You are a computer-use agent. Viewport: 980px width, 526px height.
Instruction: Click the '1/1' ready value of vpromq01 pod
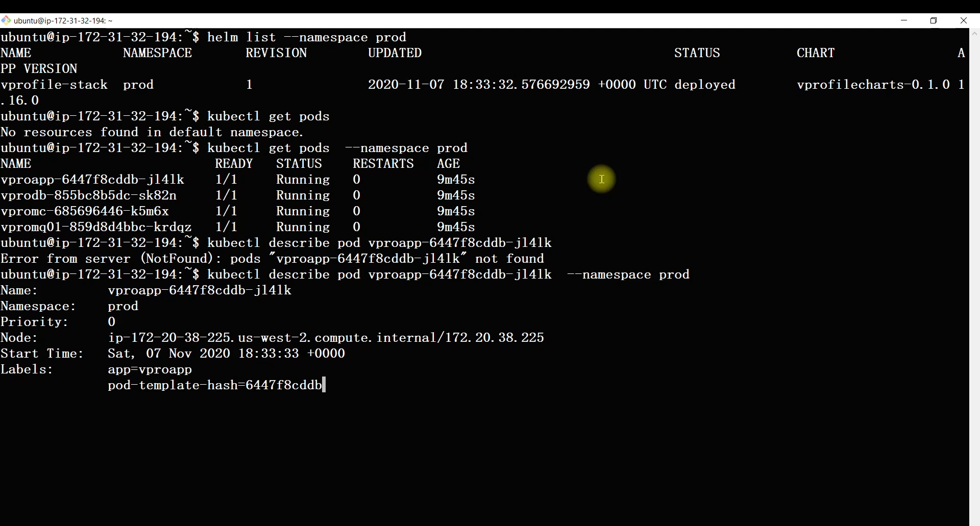point(226,227)
